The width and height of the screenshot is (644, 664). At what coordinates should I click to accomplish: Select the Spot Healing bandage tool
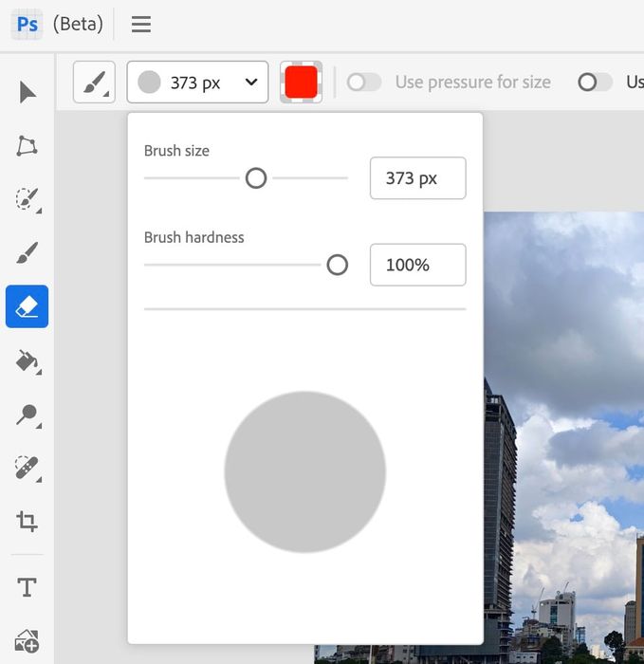click(x=28, y=468)
